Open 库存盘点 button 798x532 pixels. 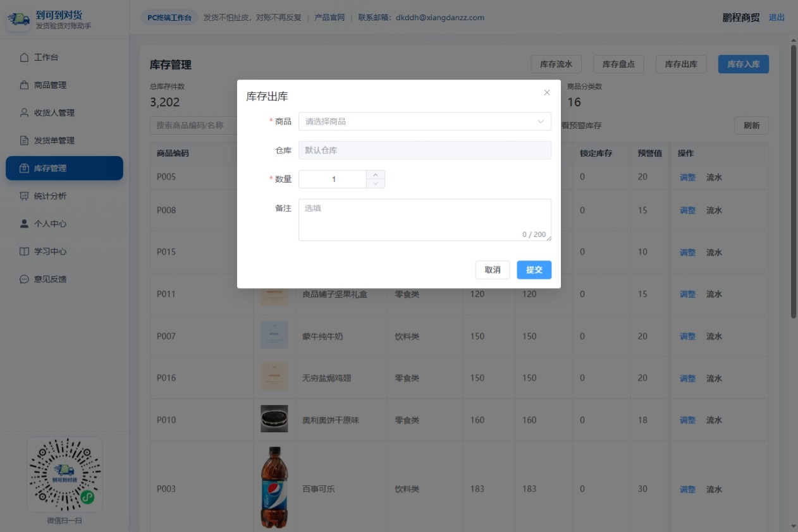point(618,64)
